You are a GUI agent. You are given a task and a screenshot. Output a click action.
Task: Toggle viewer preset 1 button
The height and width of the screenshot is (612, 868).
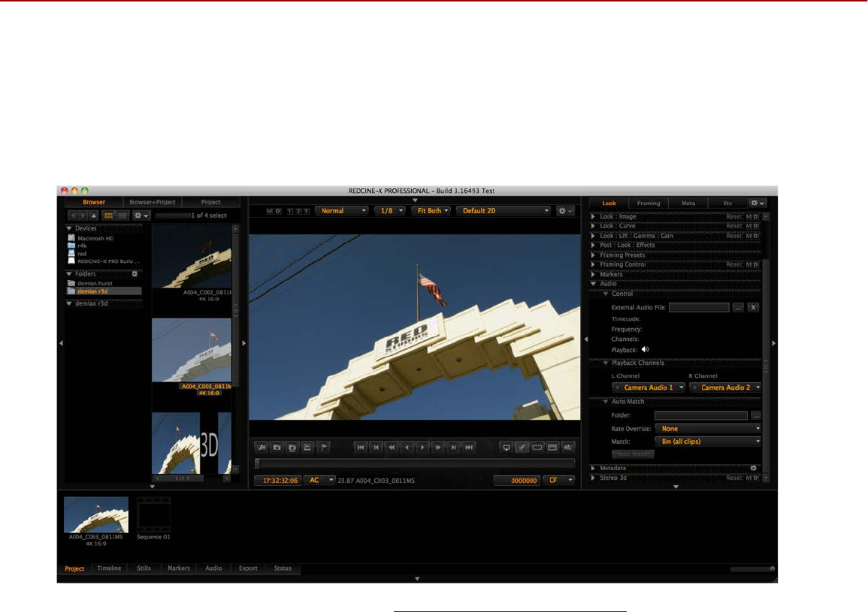point(290,211)
